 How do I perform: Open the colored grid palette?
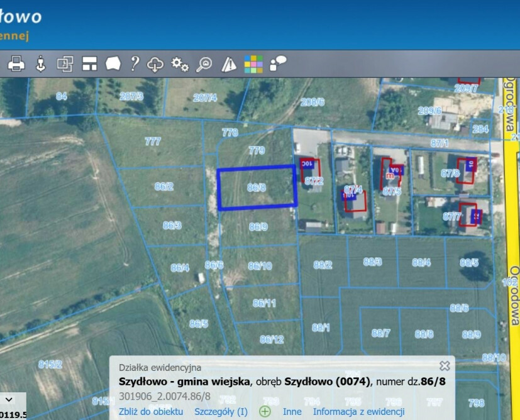click(x=253, y=64)
